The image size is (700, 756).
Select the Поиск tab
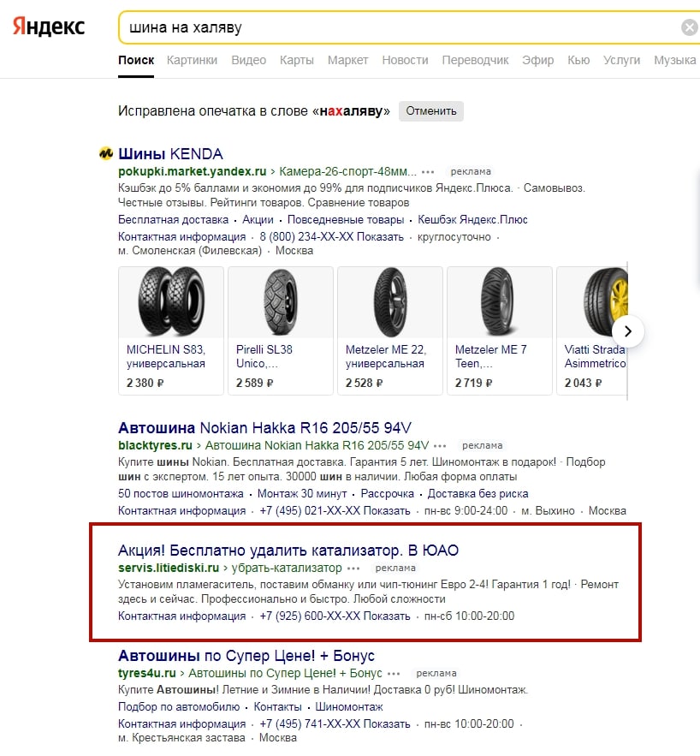[x=136, y=60]
